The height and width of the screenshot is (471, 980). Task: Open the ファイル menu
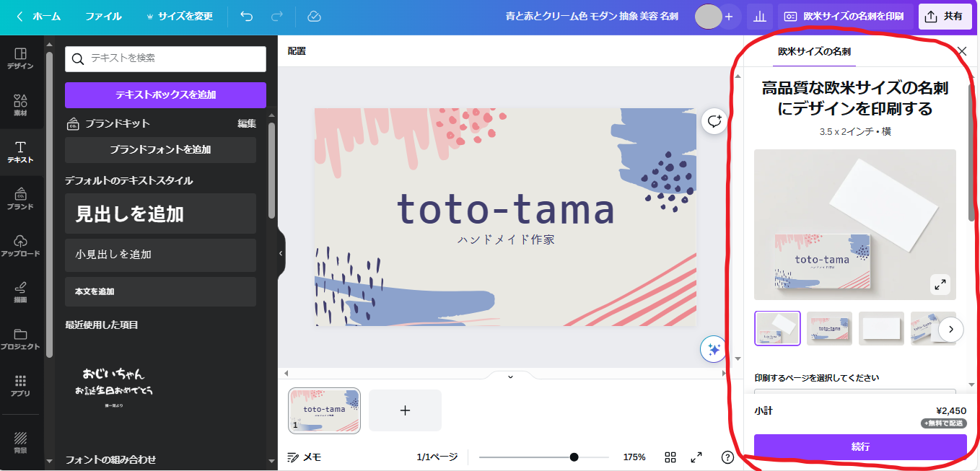tap(103, 16)
